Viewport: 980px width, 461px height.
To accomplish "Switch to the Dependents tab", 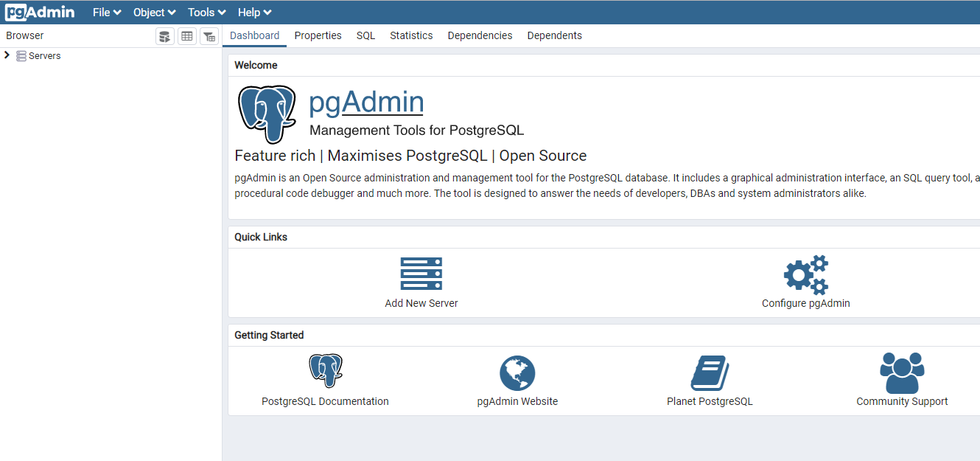I will pos(555,35).
